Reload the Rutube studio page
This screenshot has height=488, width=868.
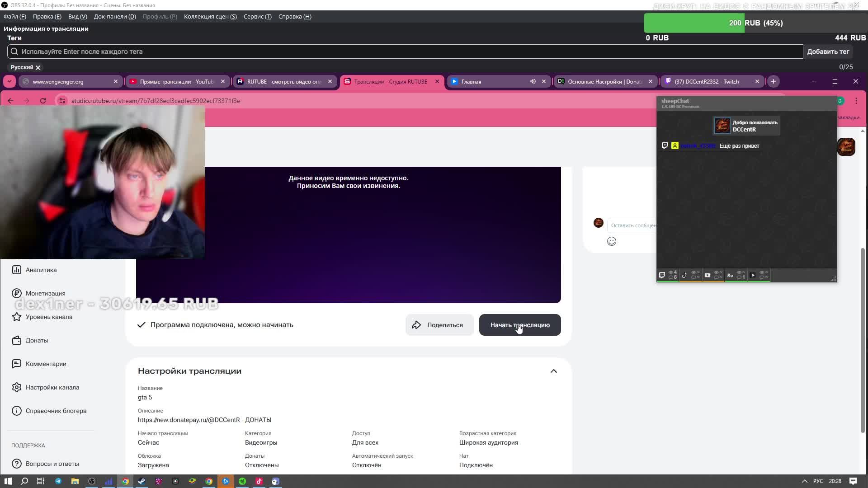[x=43, y=101]
